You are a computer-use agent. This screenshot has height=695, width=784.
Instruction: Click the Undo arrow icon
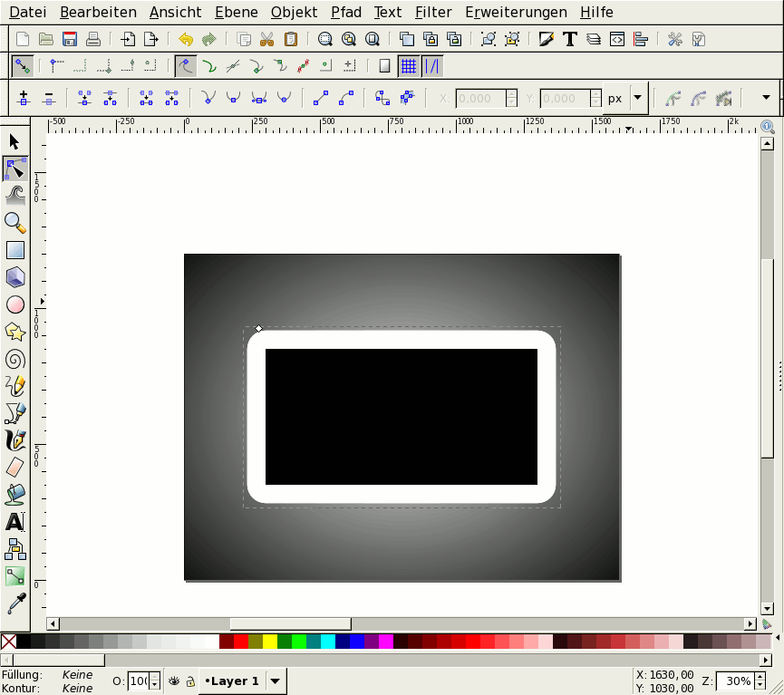click(x=186, y=39)
